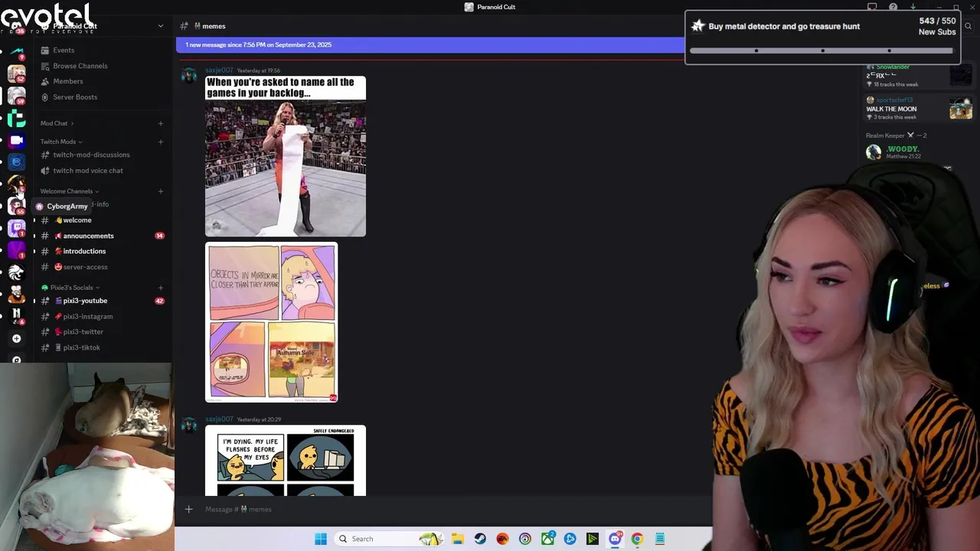This screenshot has width=980, height=551.
Task: Open sportschef13's WALK THE MOON activity card
Action: (x=919, y=108)
